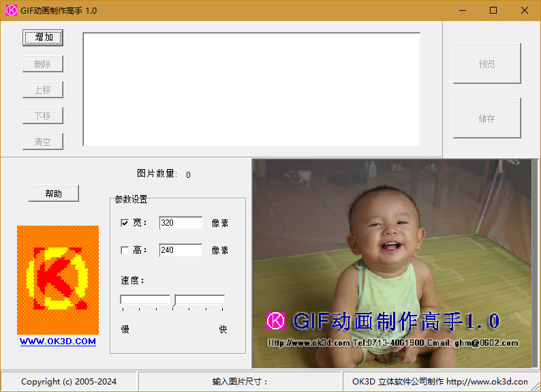Open help with the 帮助 button
Viewport: 541px width, 392px height.
pyautogui.click(x=53, y=194)
